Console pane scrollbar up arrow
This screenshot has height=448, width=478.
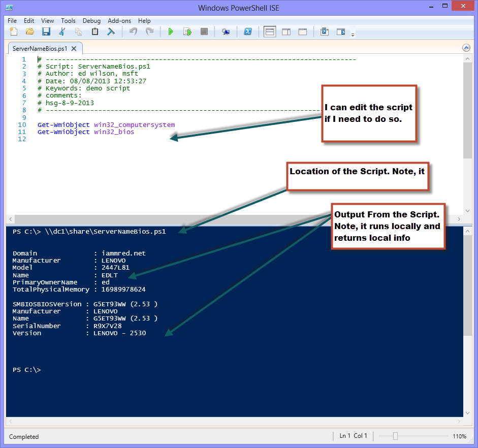(x=467, y=231)
